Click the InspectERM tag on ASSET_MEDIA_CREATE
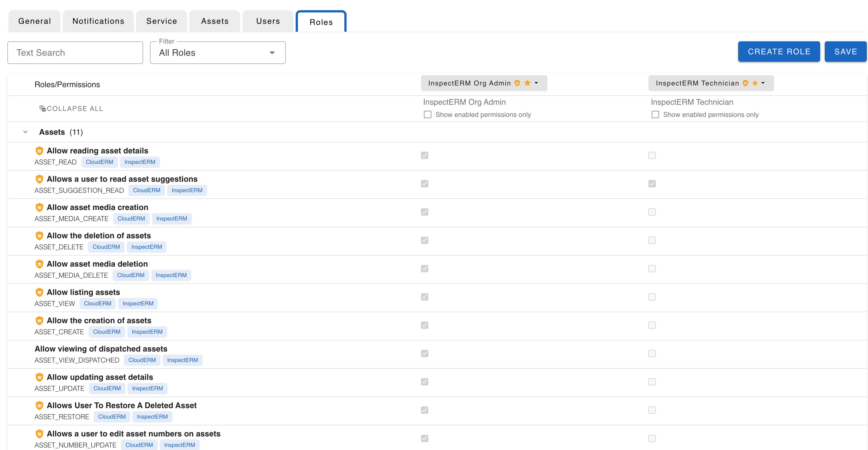 coord(171,219)
